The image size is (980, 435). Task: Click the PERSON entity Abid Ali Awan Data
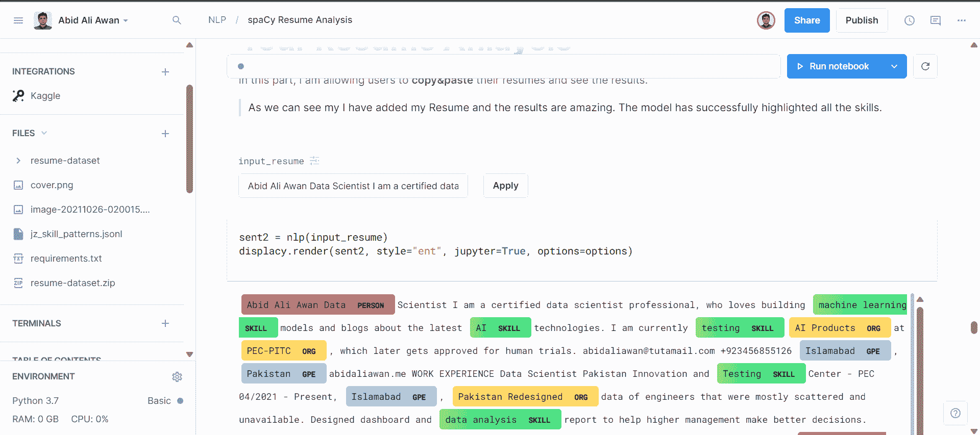(317, 305)
